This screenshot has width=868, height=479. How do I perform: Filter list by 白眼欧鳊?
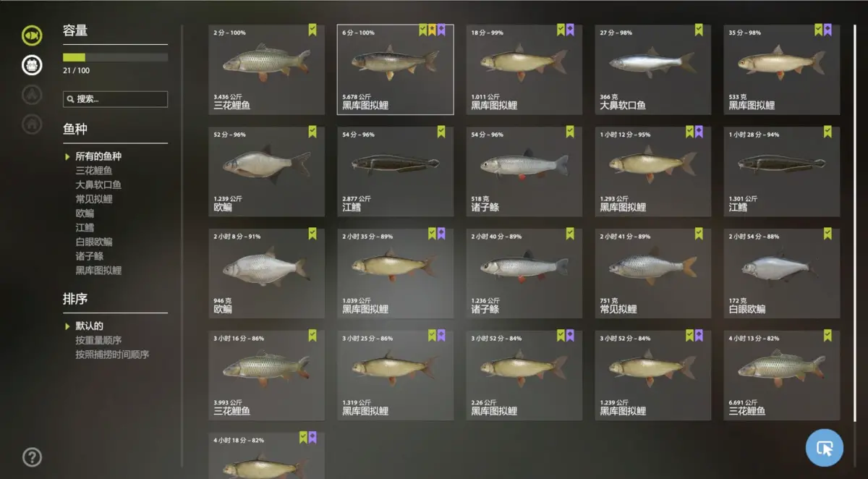click(x=94, y=242)
